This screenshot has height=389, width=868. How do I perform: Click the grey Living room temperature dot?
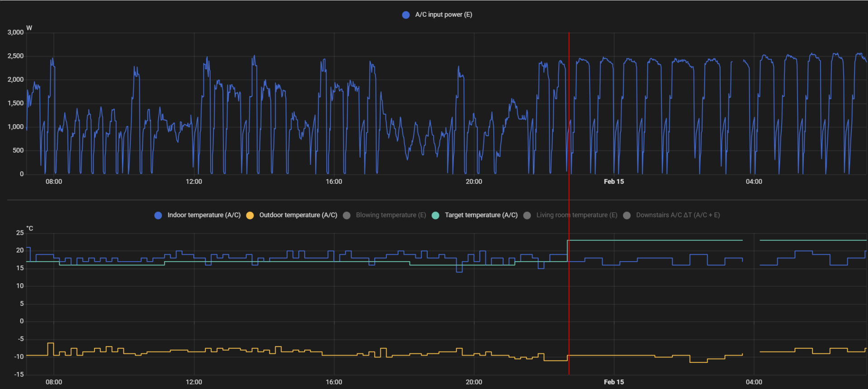click(x=527, y=216)
